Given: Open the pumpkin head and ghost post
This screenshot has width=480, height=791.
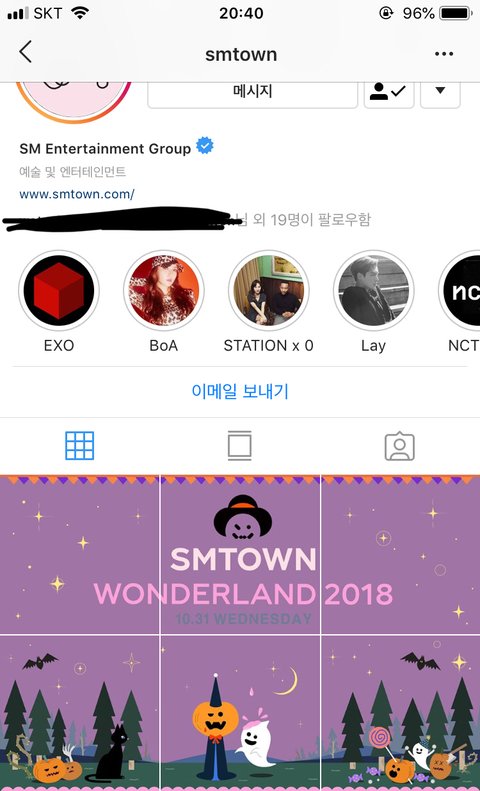Looking at the screenshot, I should [240, 713].
